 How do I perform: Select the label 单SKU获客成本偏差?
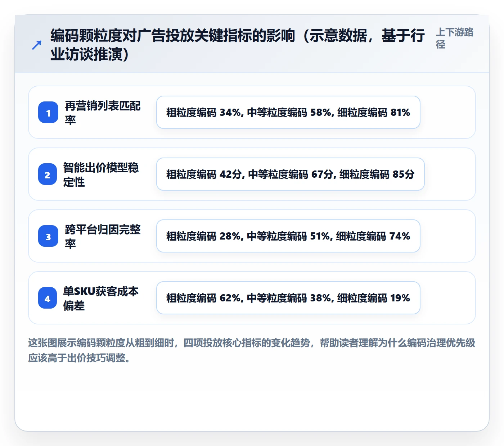tap(101, 298)
